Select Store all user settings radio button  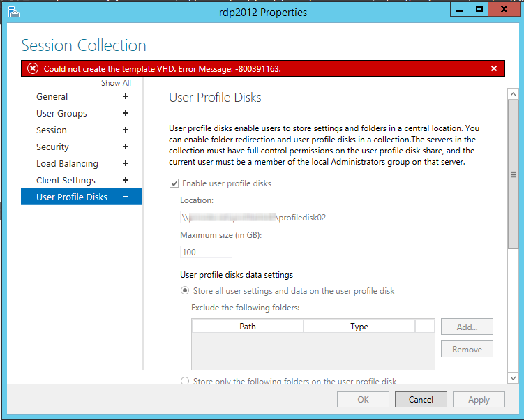(x=185, y=291)
